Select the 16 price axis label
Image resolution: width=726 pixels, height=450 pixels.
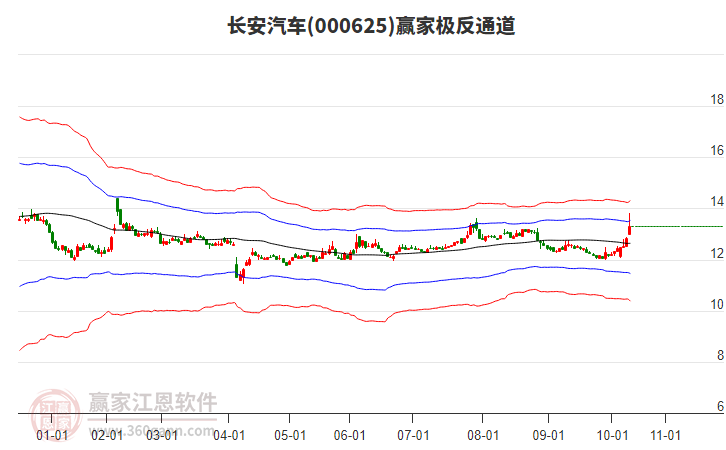[717, 150]
